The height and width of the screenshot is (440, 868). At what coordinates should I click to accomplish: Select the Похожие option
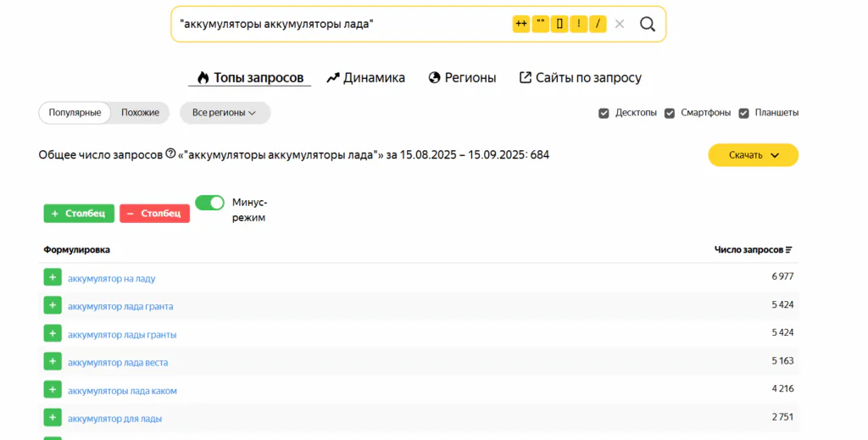point(140,113)
